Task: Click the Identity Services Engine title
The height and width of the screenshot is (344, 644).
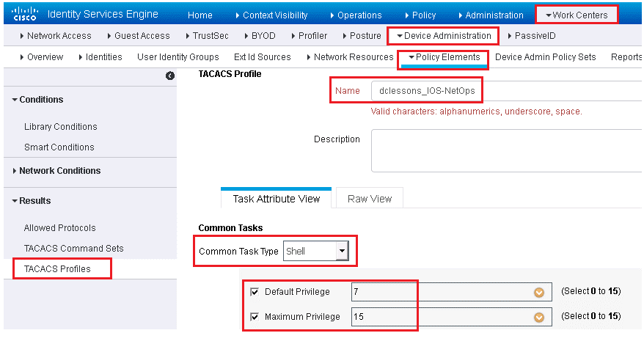Action: pyautogui.click(x=103, y=15)
